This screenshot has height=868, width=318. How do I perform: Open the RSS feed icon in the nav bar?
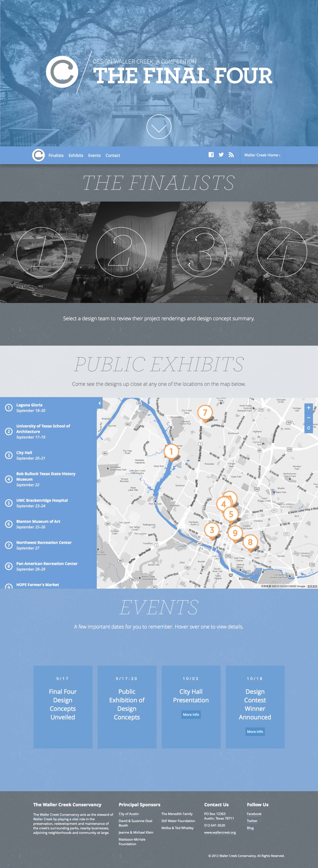pyautogui.click(x=231, y=155)
